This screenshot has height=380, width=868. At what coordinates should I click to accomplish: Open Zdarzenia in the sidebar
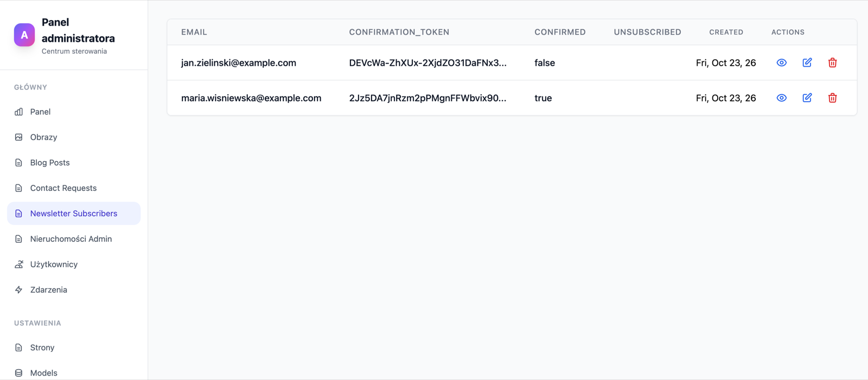pyautogui.click(x=74, y=290)
